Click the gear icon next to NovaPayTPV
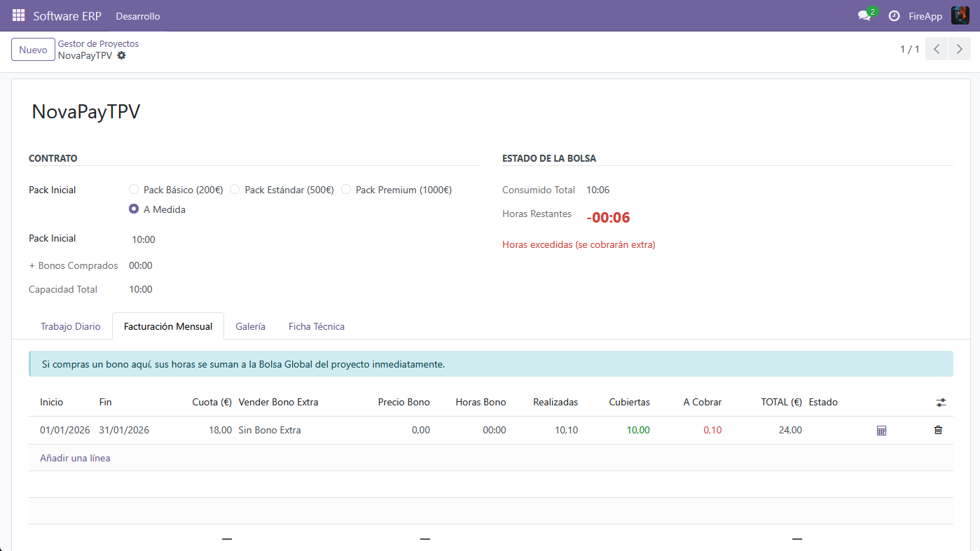The image size is (980, 551). pyautogui.click(x=121, y=55)
